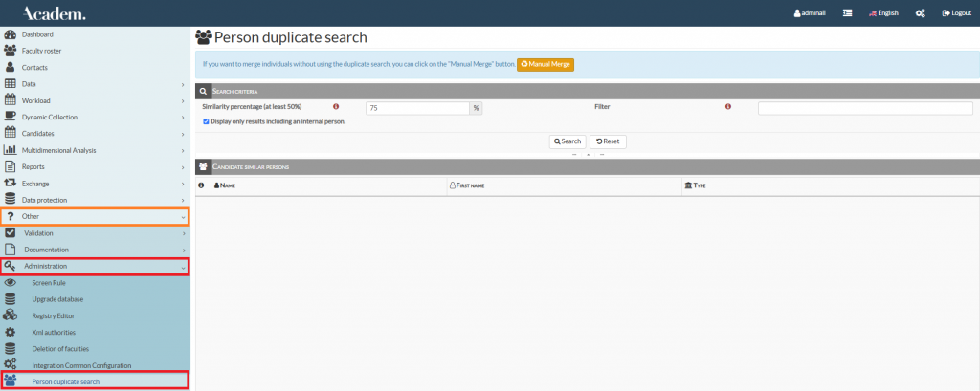Toggle Display only results including internal person

[207, 121]
